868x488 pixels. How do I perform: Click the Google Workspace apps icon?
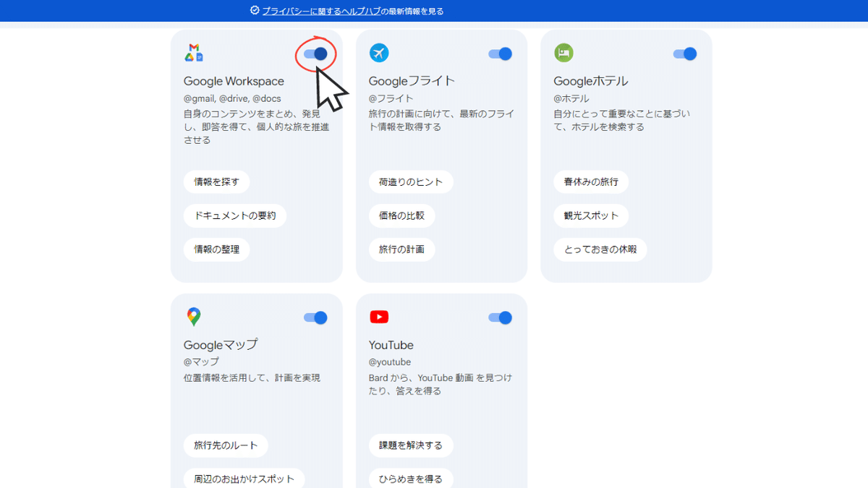point(193,53)
